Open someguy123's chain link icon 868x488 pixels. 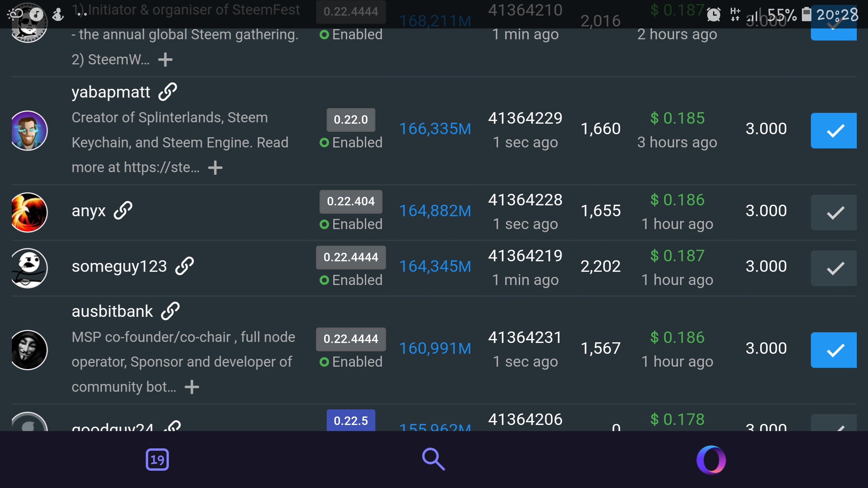184,266
